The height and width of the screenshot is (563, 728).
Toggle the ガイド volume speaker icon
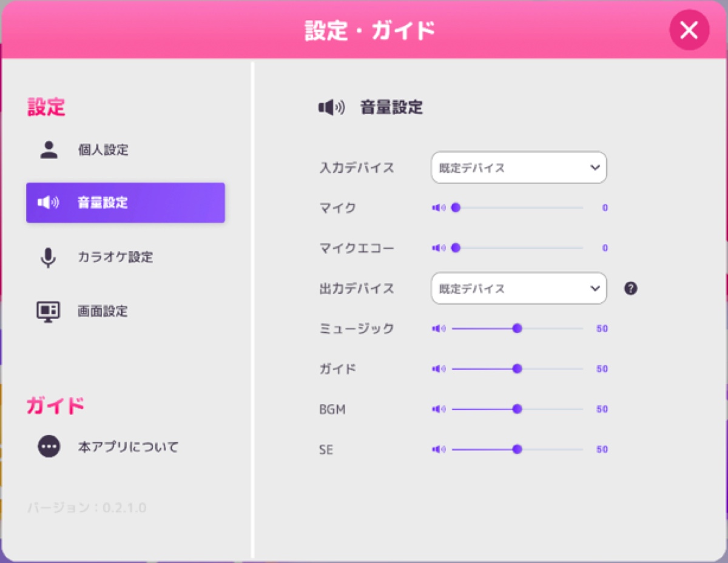pos(439,369)
